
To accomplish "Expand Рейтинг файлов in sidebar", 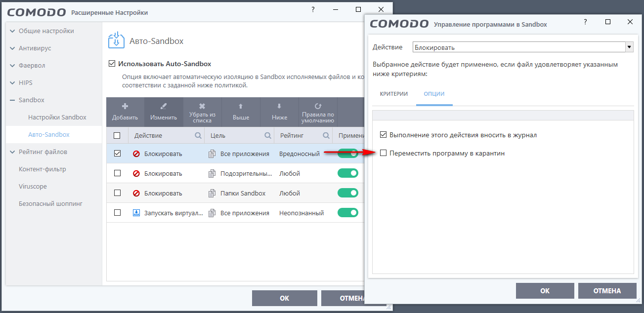I will (13, 152).
